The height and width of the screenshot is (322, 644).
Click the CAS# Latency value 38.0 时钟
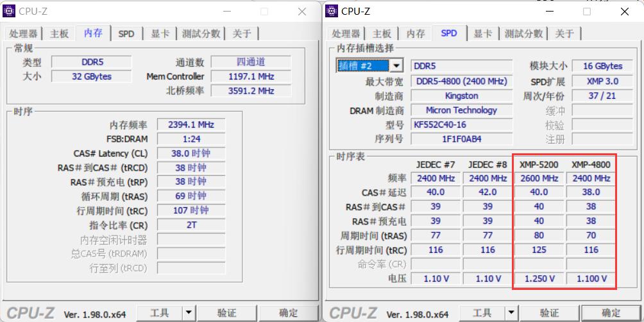(x=191, y=153)
